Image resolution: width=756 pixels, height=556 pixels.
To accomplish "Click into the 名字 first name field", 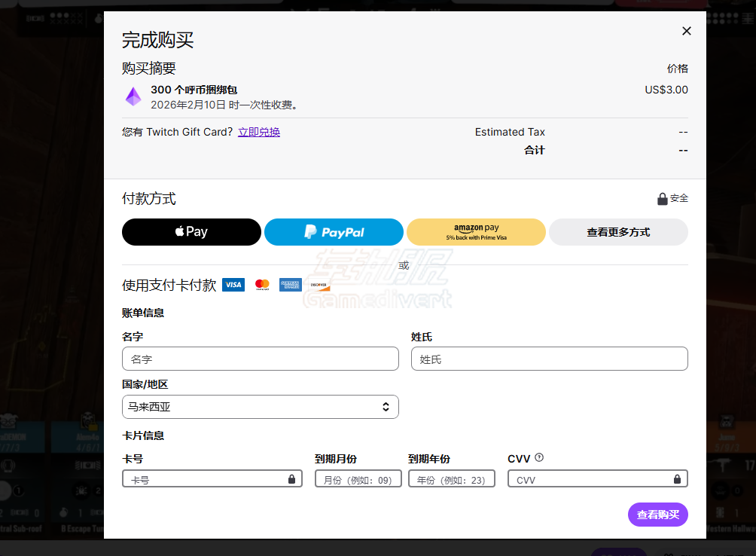I will coord(260,359).
